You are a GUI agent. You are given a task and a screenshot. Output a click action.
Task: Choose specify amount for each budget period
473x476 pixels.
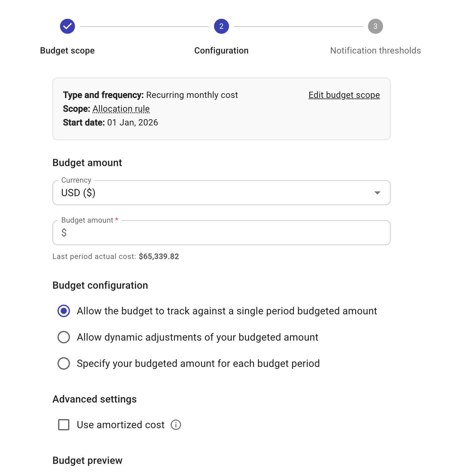[x=64, y=363]
